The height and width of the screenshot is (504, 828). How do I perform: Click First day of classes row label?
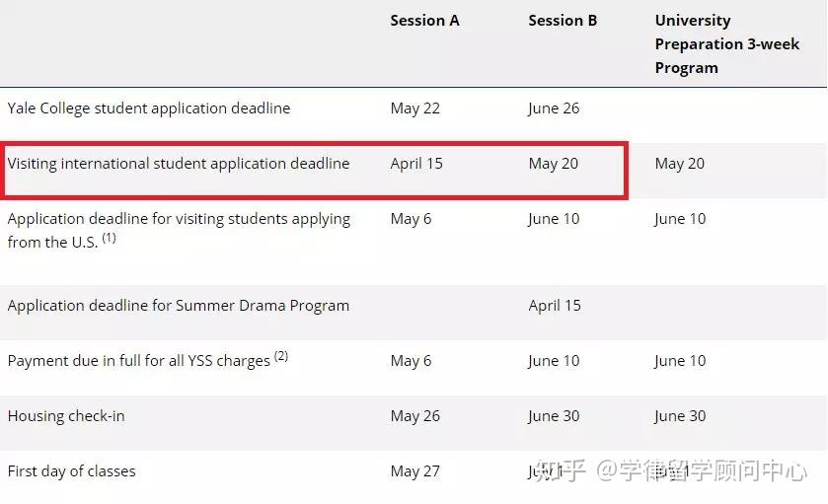click(71, 470)
